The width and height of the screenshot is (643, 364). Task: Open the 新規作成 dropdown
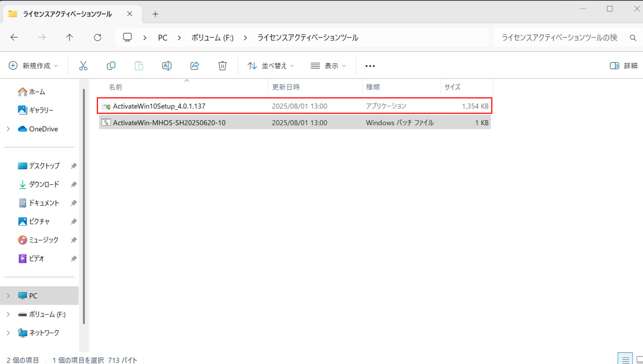point(33,66)
